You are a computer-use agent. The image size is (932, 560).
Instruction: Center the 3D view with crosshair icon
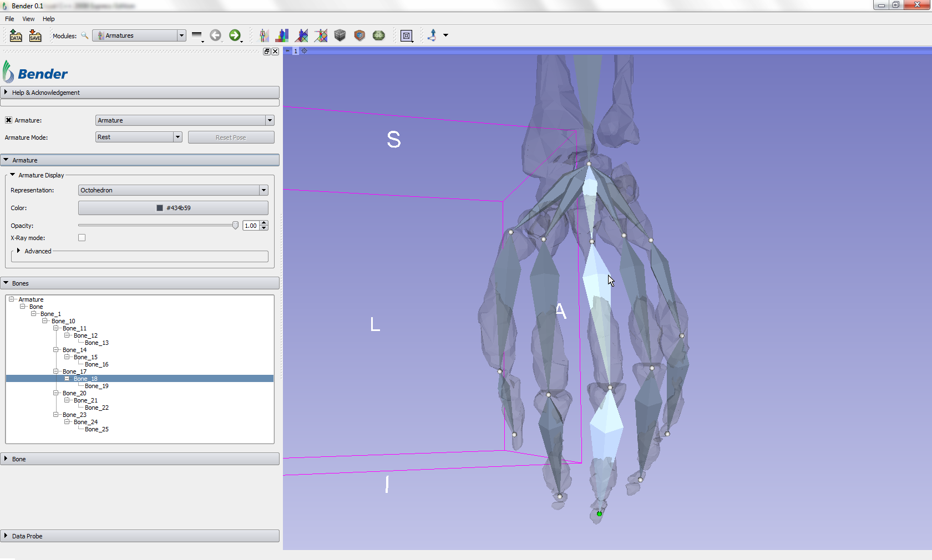(x=304, y=51)
